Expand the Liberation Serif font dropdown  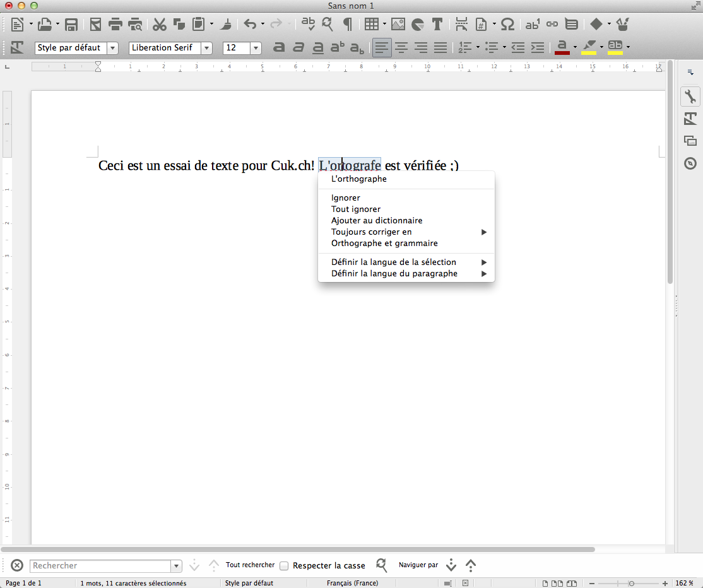(x=206, y=48)
